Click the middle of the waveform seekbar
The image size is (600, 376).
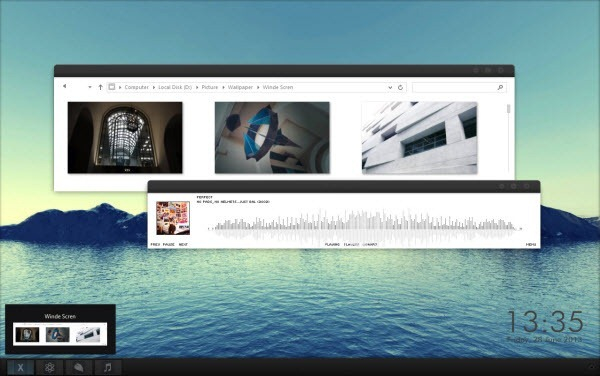click(365, 228)
